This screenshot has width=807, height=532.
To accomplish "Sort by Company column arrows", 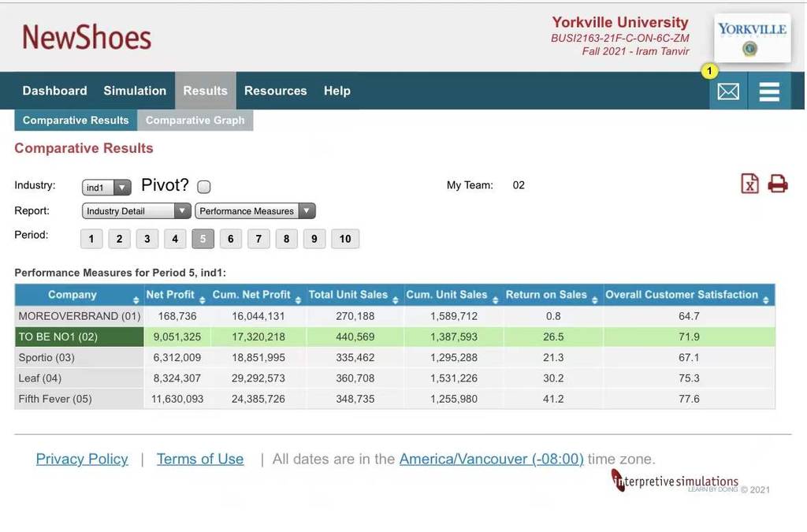I will click(x=136, y=300).
